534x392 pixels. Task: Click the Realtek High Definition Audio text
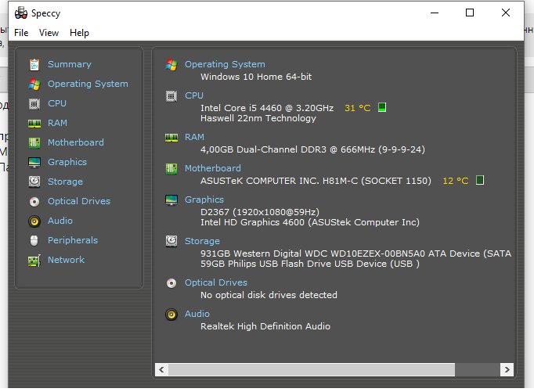tap(265, 327)
